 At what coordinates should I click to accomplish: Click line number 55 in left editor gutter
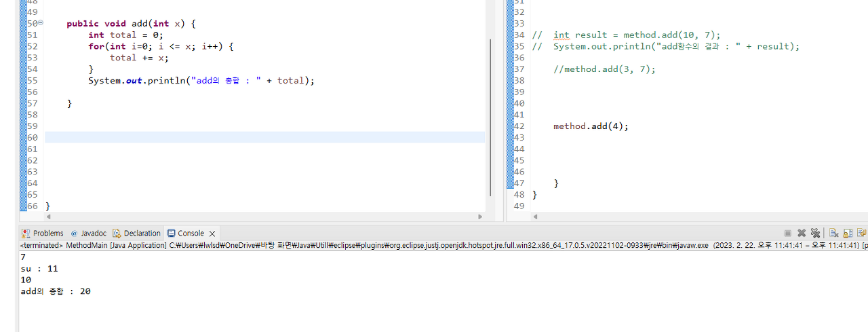click(x=32, y=81)
